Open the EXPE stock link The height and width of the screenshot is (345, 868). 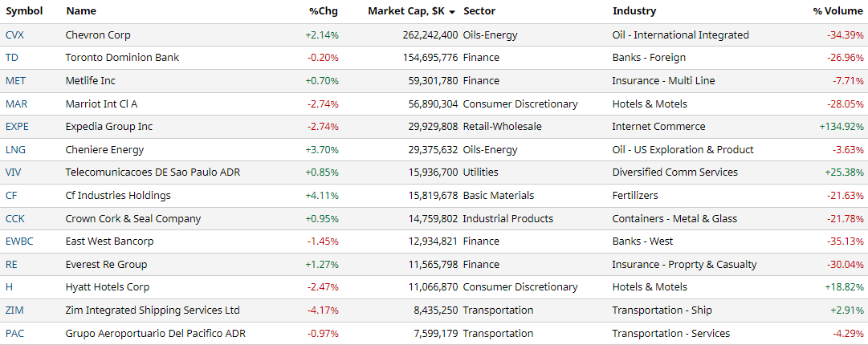click(17, 127)
